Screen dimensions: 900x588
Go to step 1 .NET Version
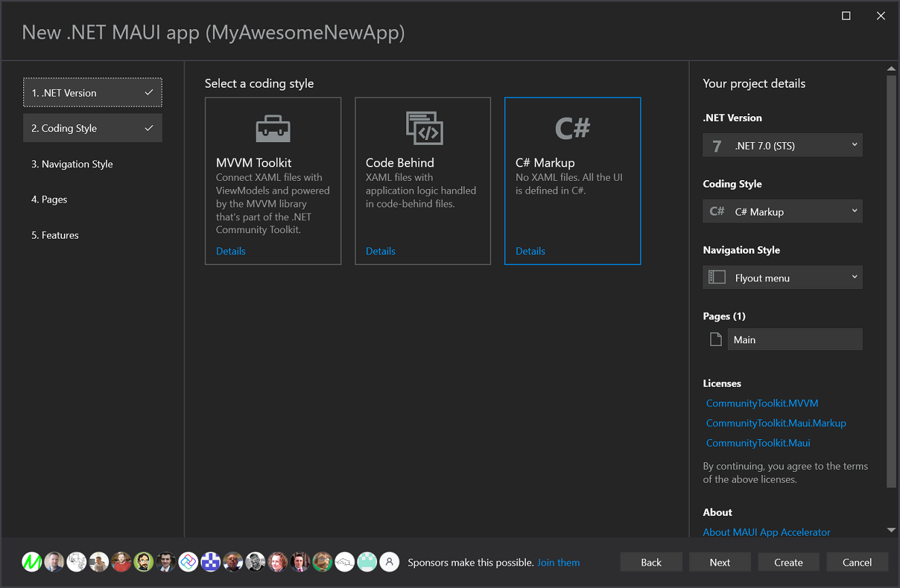click(93, 92)
